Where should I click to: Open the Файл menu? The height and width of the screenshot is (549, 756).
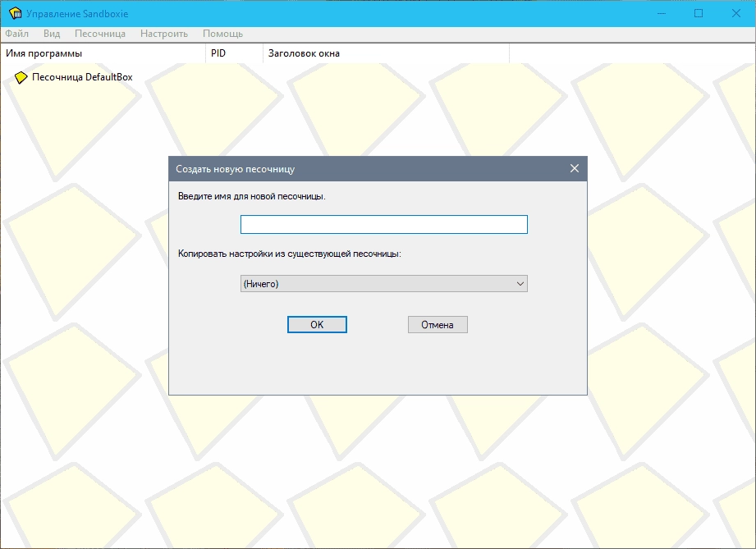point(17,34)
